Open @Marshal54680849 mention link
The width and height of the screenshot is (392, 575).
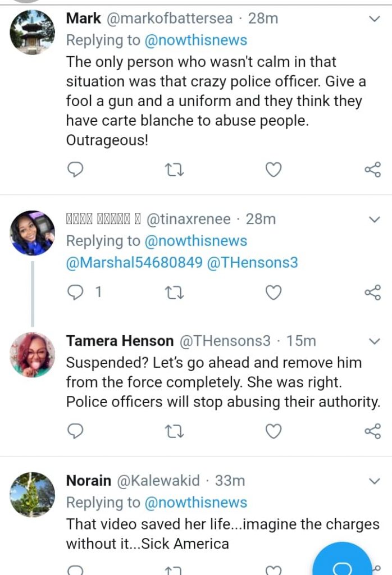click(134, 262)
